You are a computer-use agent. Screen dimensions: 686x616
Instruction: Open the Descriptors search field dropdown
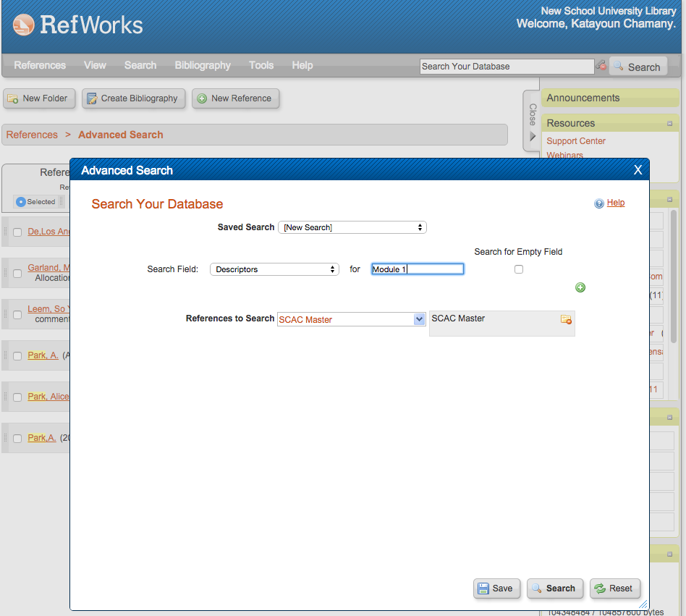pyautogui.click(x=274, y=269)
